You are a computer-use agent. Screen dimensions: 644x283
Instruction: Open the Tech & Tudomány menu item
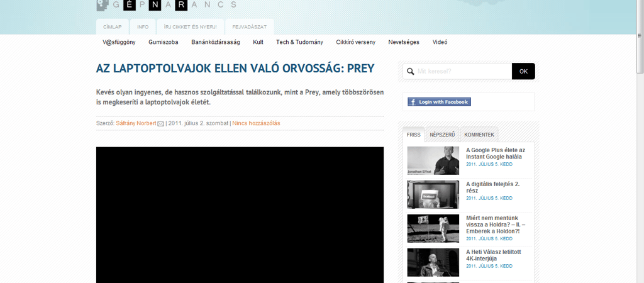coord(299,42)
